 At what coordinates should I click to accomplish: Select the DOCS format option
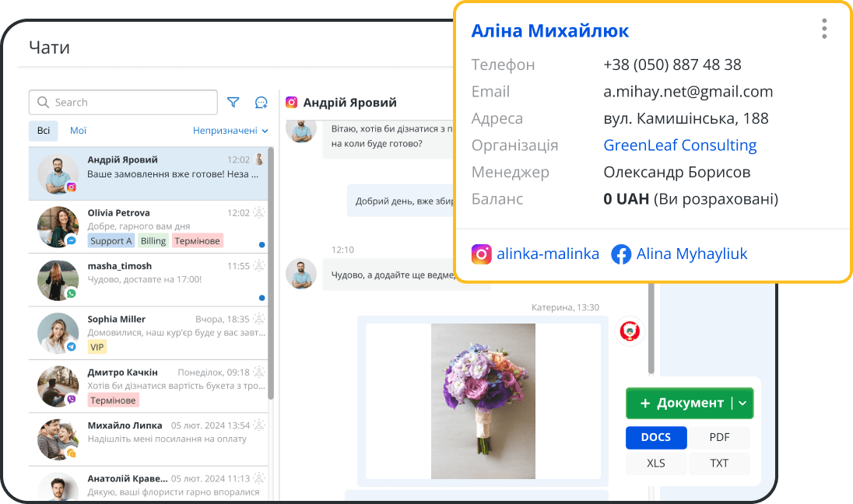tap(655, 437)
